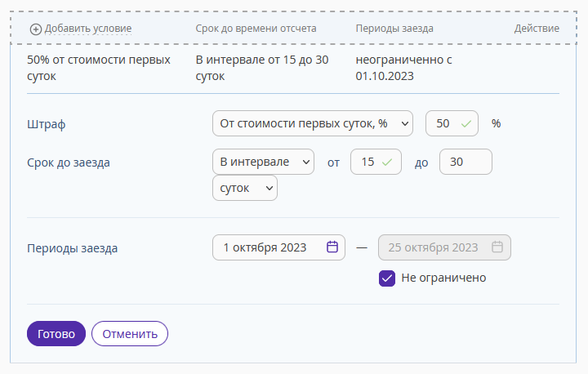Expand the В интервале dropdown
588x374 pixels.
pyautogui.click(x=263, y=162)
